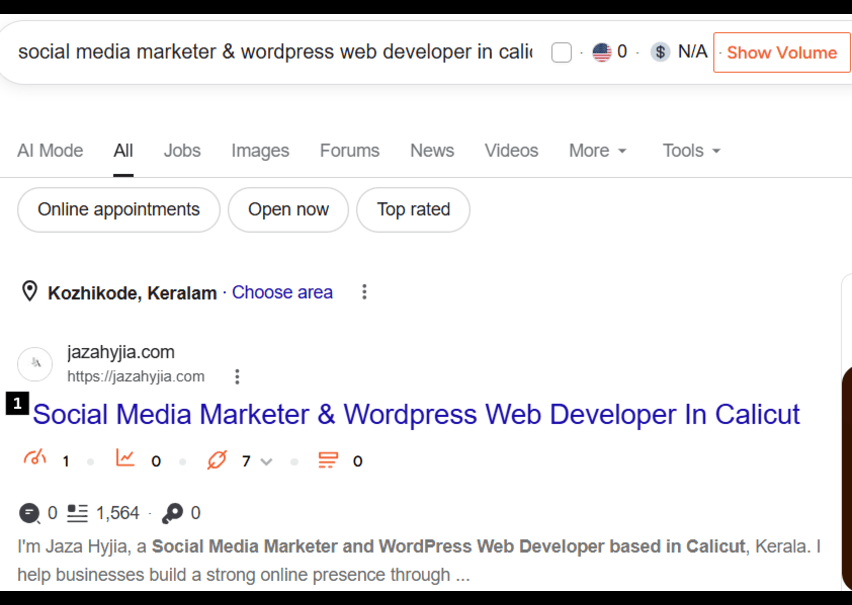Expand the chevron beside backlinks count 7
The image size is (852, 605).
tap(266, 461)
